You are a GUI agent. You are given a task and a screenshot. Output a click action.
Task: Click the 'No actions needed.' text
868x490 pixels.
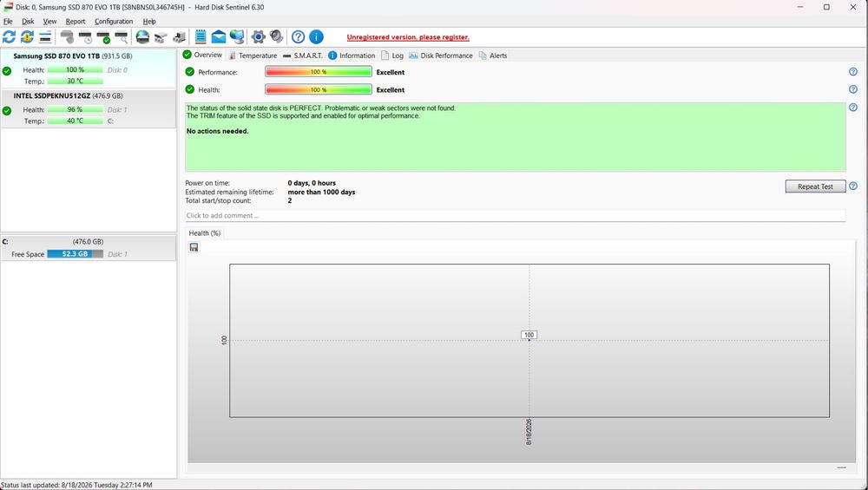pyautogui.click(x=218, y=131)
